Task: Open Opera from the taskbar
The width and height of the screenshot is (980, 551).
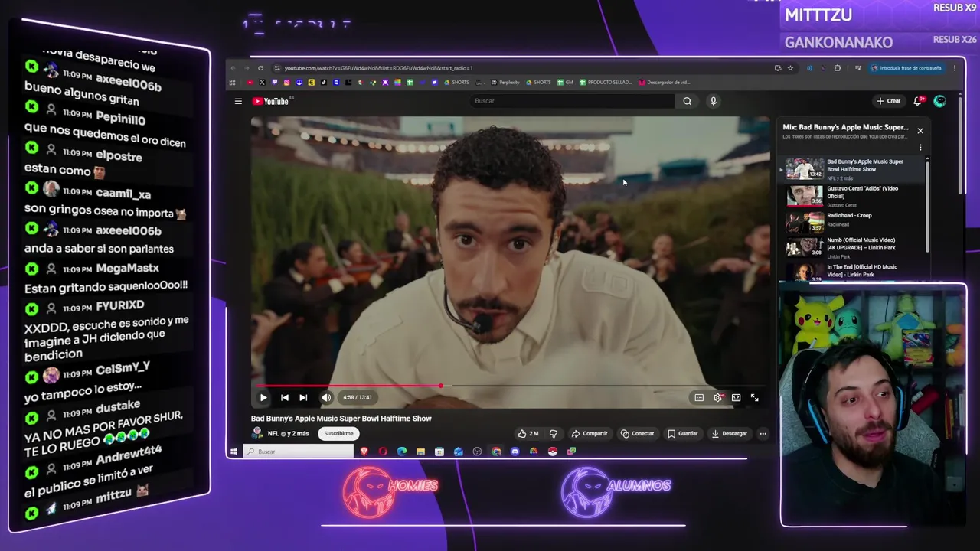Action: pyautogui.click(x=383, y=452)
